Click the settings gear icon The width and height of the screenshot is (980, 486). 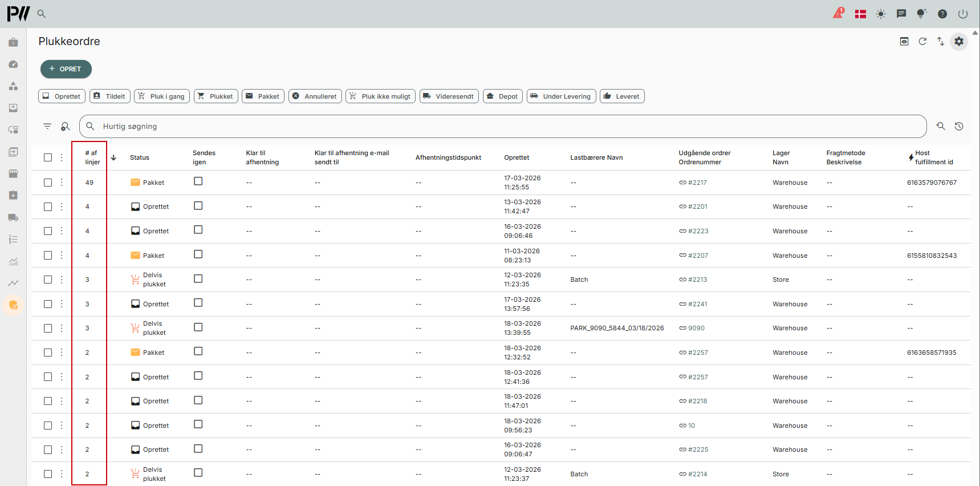click(x=959, y=42)
